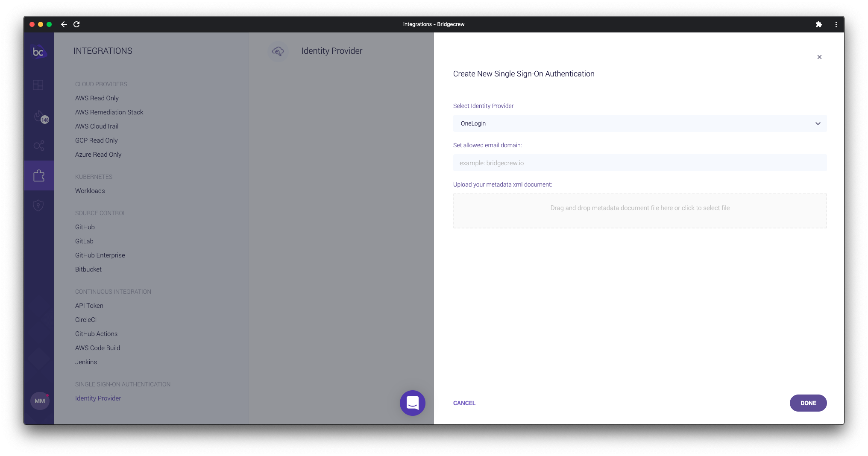
Task: Close the Single Sign-On panel
Action: point(819,57)
